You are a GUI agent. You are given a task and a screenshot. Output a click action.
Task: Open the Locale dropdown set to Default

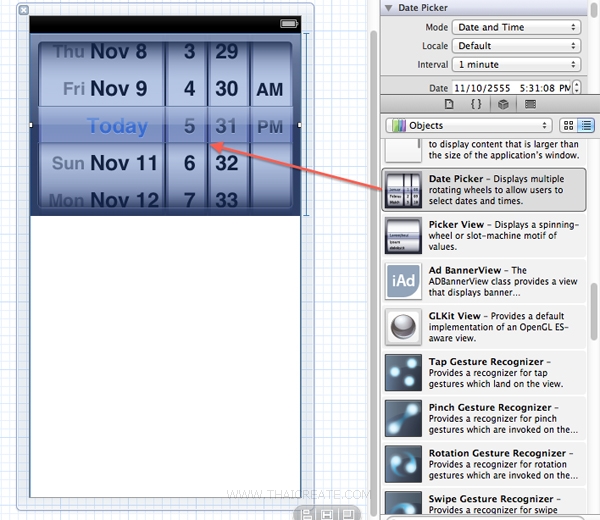516,46
